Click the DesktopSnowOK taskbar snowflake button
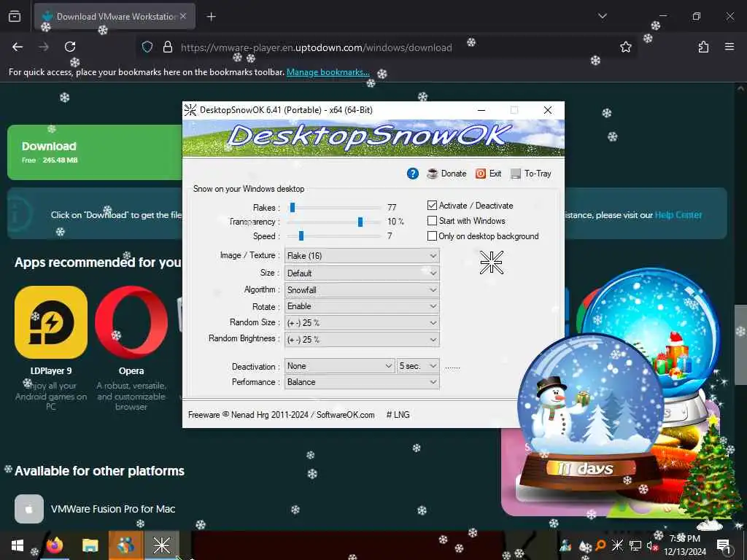747x560 pixels. click(x=161, y=545)
